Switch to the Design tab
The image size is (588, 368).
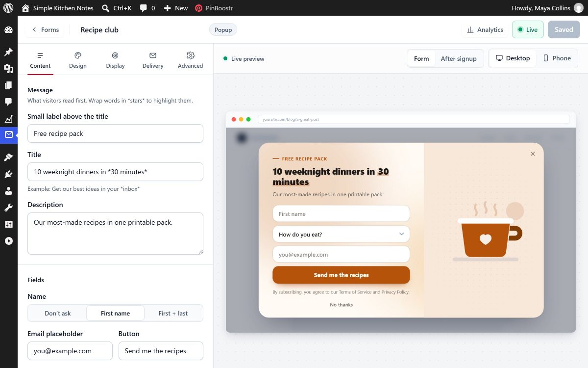(x=77, y=60)
